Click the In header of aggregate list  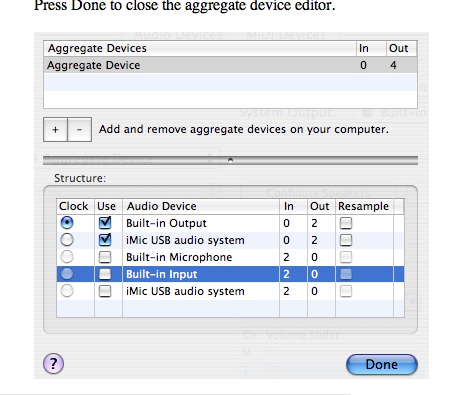click(371, 48)
